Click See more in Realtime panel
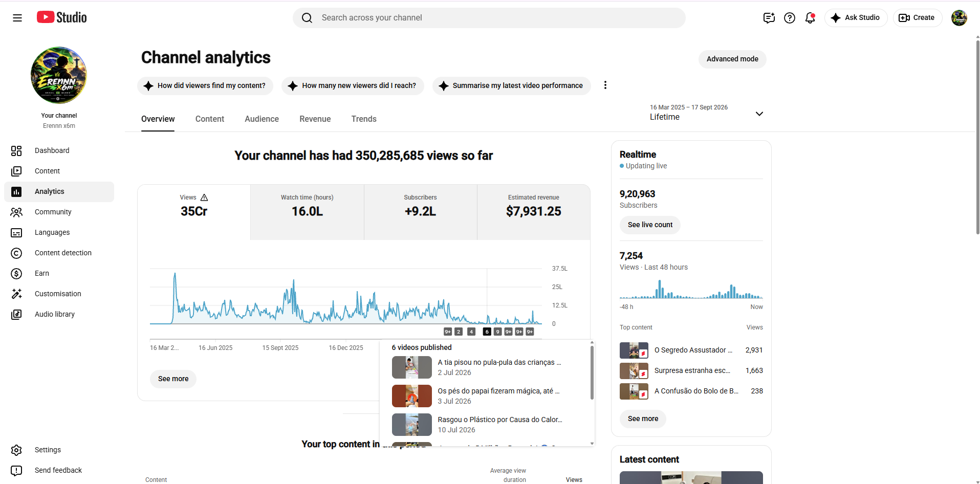980x484 pixels. (643, 419)
